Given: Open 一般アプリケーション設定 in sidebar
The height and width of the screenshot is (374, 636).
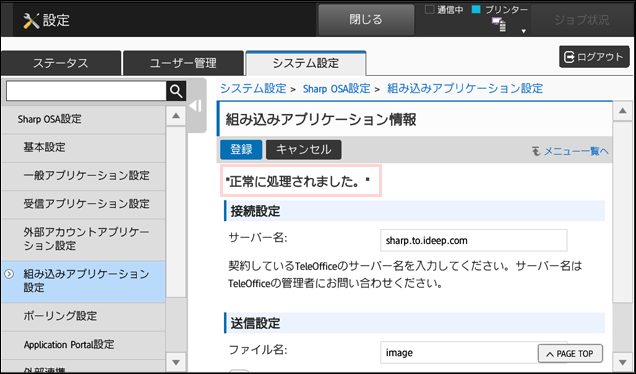Looking at the screenshot, I should [x=83, y=176].
